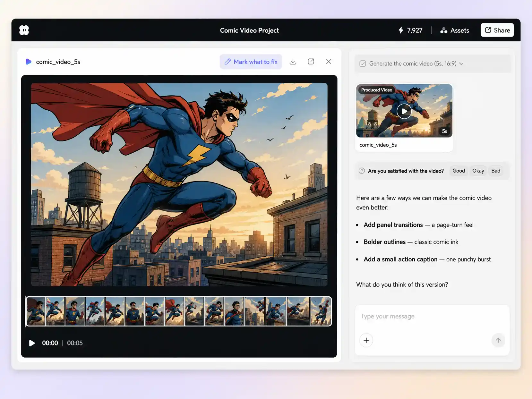
Task: Click the Comic Video Project title
Action: click(x=249, y=30)
